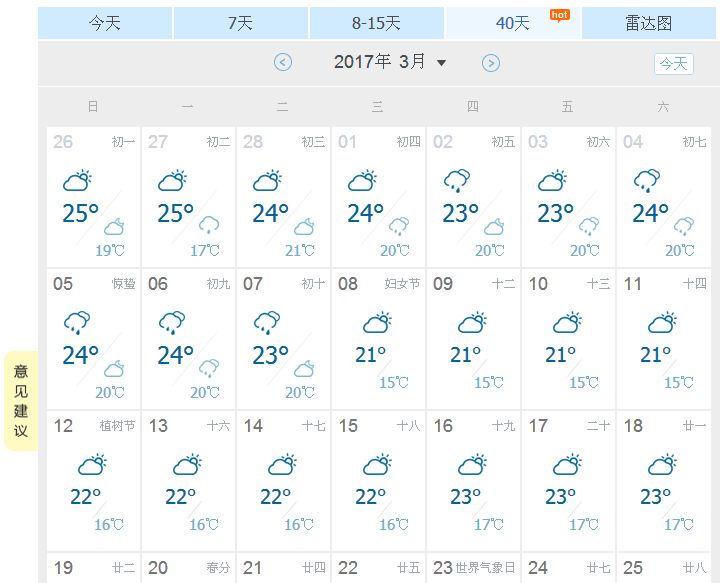
Task: Select the 23 世界气象日 date cell
Action: (x=474, y=568)
